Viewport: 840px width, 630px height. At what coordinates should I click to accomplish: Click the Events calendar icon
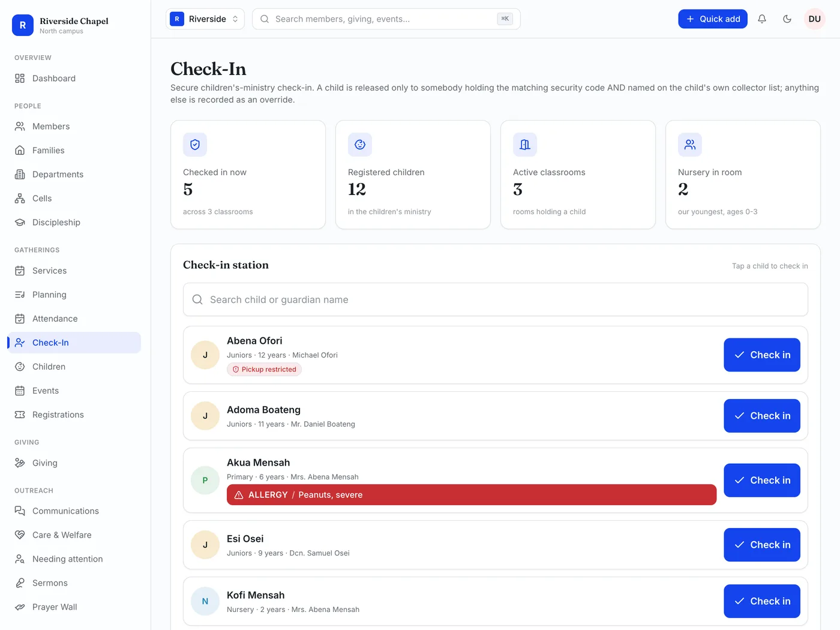[x=20, y=391]
